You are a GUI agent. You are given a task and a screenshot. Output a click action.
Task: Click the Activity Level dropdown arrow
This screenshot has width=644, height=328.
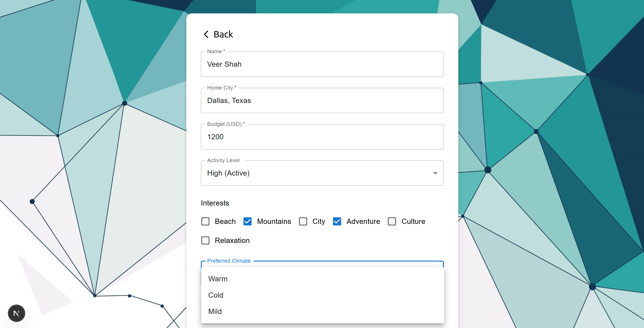coord(435,173)
